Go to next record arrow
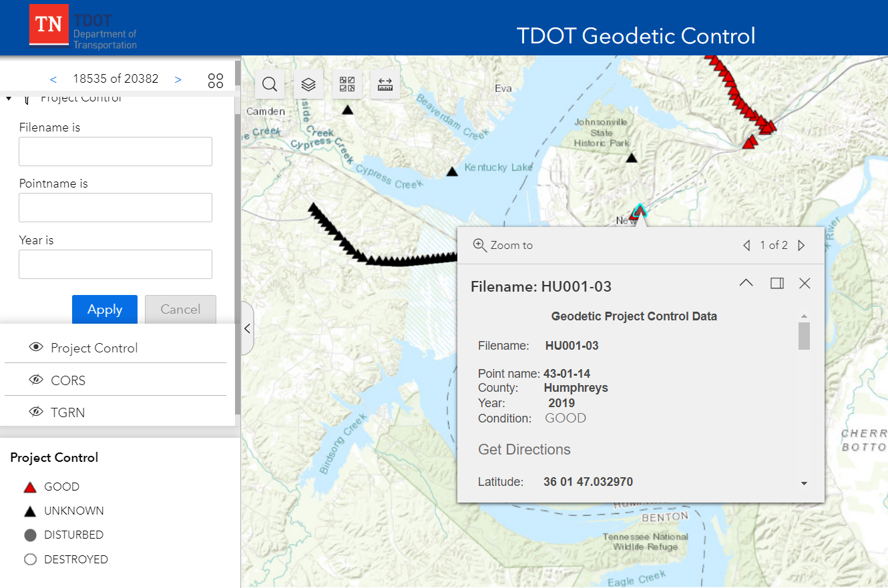Screen dimensions: 888x588 tap(178, 79)
